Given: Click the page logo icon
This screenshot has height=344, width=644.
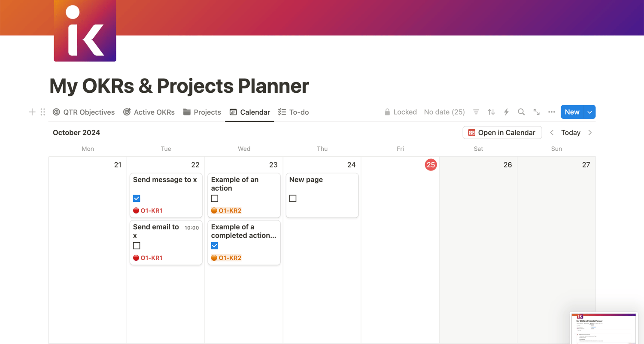Looking at the screenshot, I should pyautogui.click(x=85, y=30).
